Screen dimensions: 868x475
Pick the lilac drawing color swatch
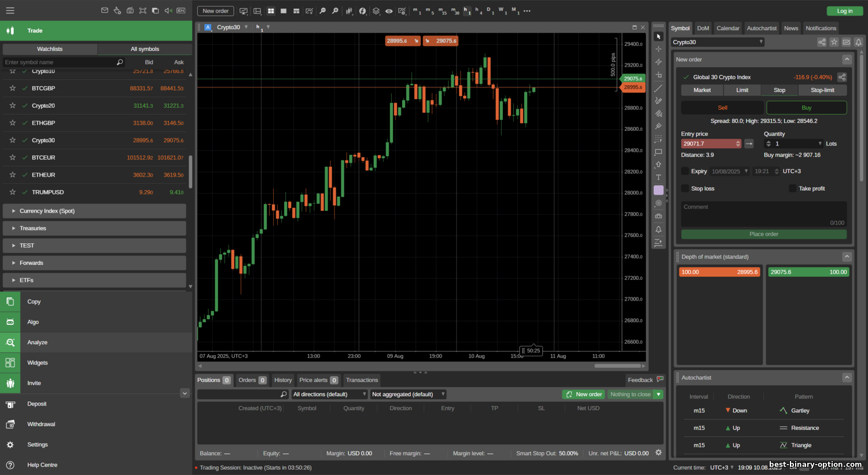(x=659, y=190)
